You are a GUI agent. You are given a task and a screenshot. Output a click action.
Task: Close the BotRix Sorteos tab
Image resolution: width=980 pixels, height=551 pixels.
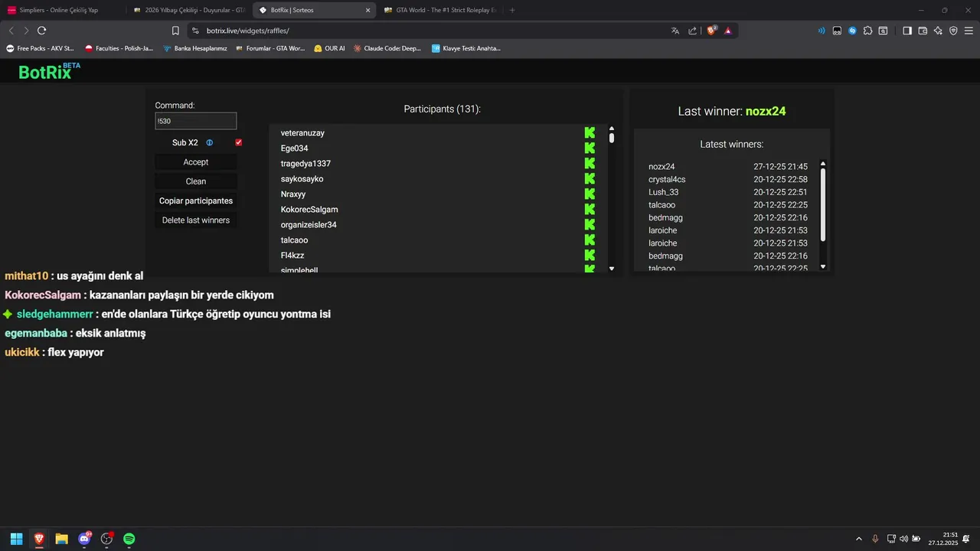pos(367,10)
